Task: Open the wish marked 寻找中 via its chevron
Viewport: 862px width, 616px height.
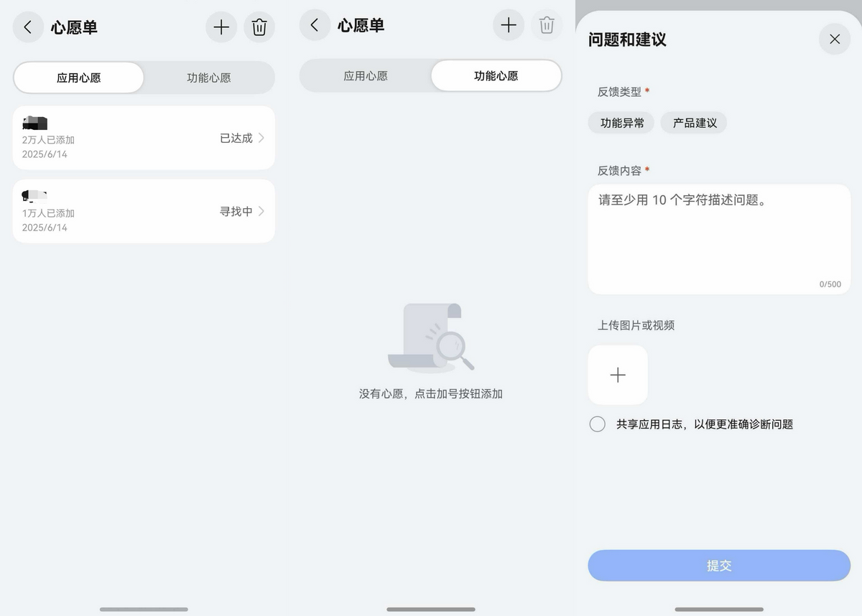Action: [261, 211]
